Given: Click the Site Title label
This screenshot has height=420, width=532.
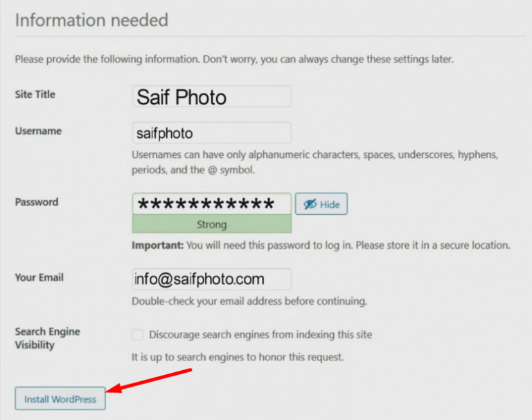Looking at the screenshot, I should [x=35, y=94].
